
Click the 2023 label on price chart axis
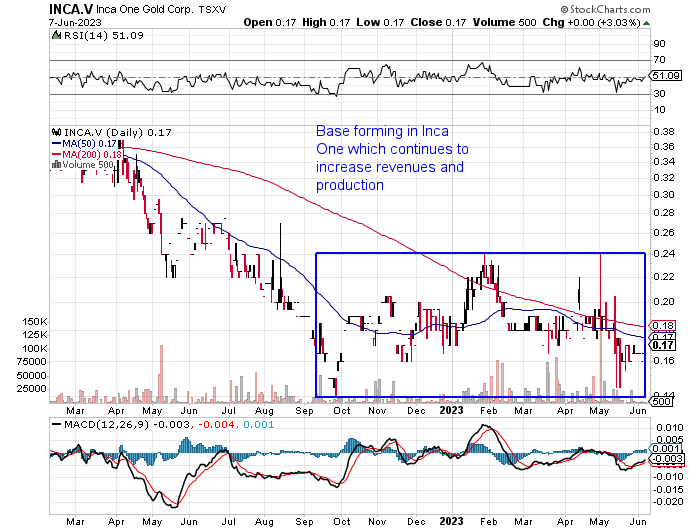pos(452,410)
